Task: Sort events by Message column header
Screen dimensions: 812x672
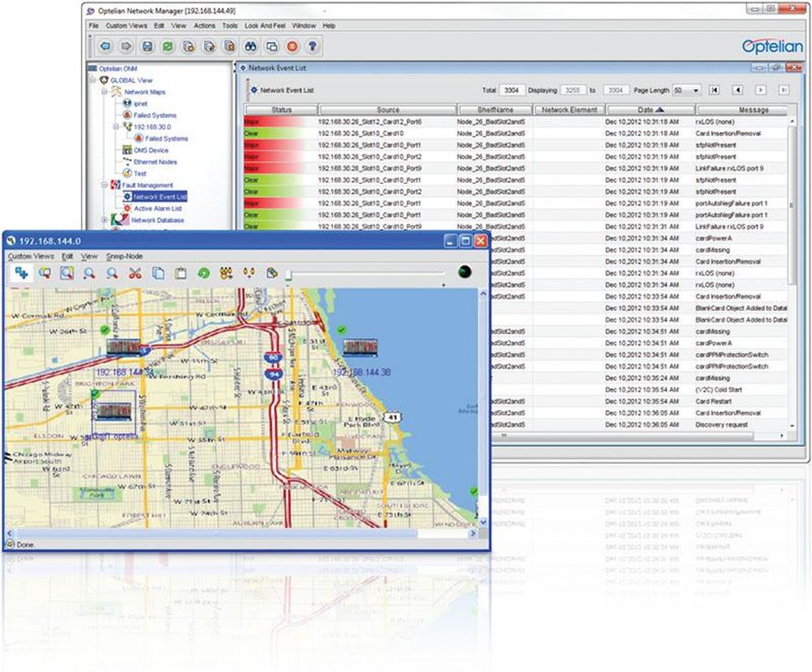Action: coord(743,110)
